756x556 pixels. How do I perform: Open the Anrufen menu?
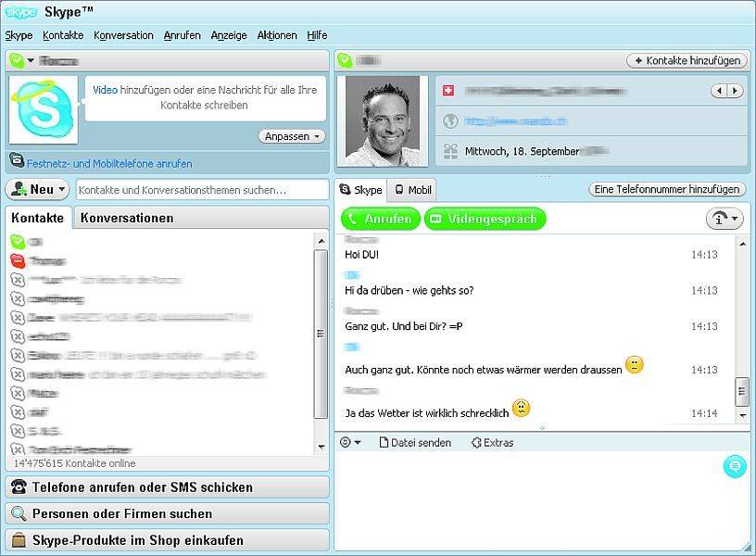point(183,35)
